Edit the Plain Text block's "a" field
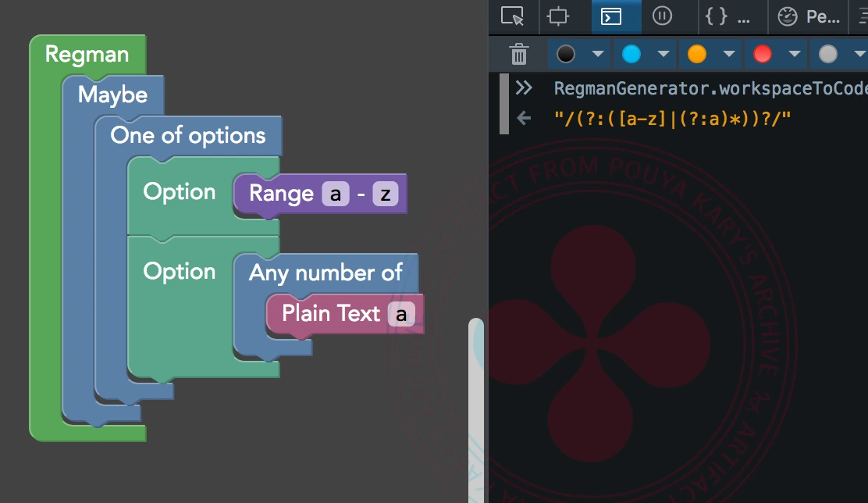 pyautogui.click(x=401, y=314)
